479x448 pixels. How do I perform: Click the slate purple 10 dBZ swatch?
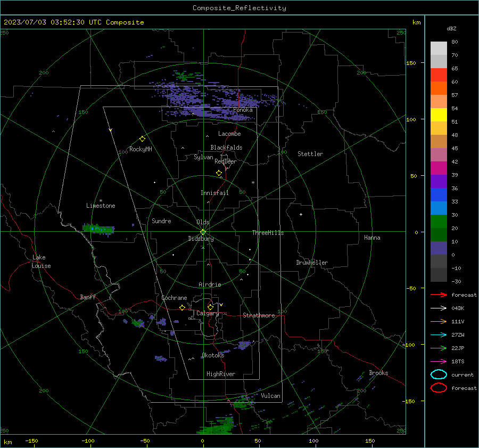coord(439,248)
